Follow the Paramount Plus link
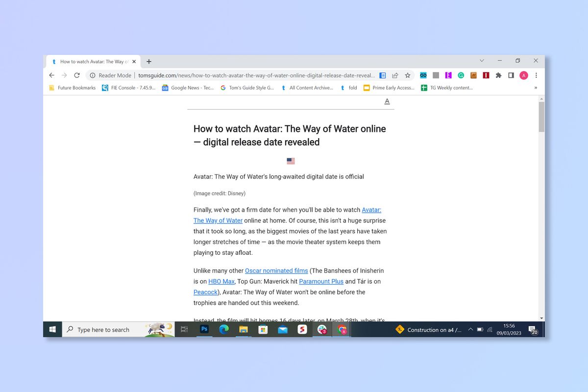The image size is (588, 392). [x=321, y=281]
